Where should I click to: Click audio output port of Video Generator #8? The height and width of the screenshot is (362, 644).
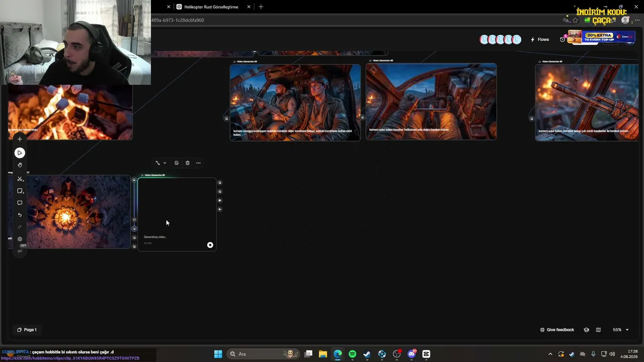click(x=220, y=209)
